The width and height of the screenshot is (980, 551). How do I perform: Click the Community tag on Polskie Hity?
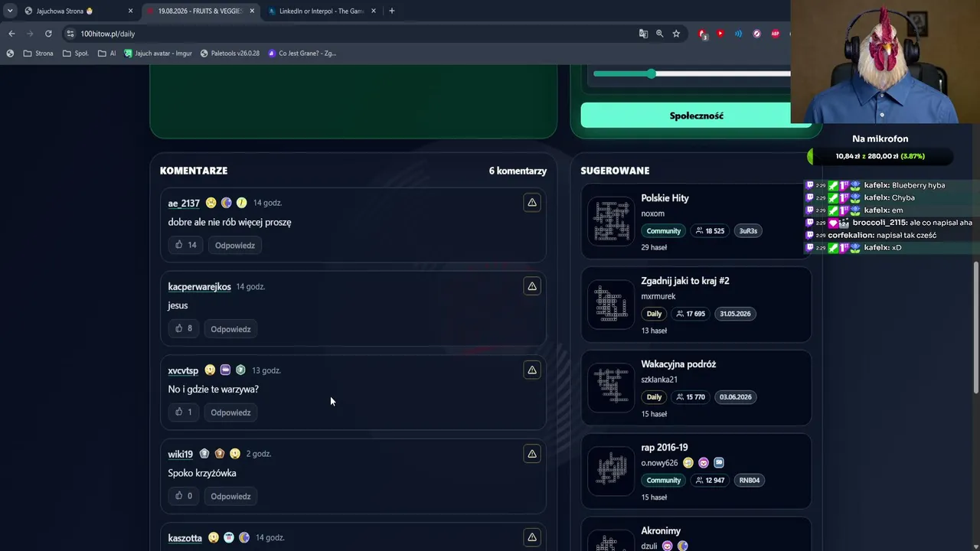coord(663,231)
